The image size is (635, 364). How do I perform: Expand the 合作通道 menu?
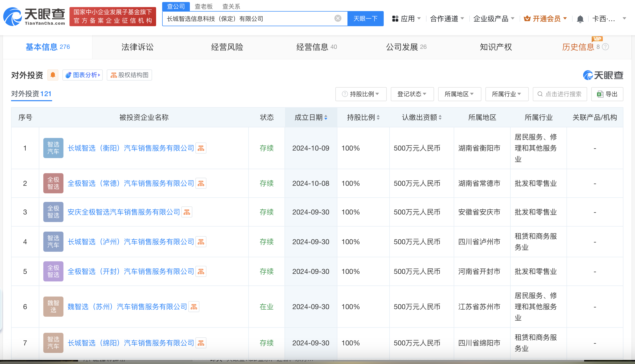pos(447,19)
